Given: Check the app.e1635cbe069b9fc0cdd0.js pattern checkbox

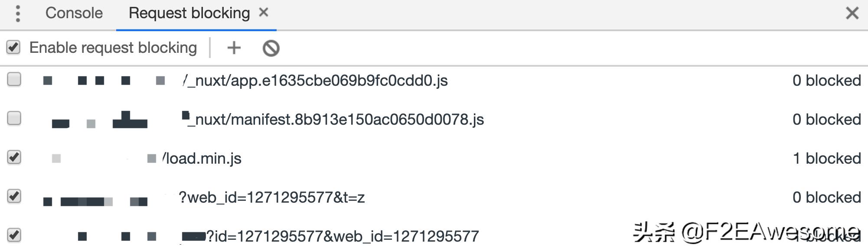Looking at the screenshot, I should pyautogui.click(x=14, y=80).
